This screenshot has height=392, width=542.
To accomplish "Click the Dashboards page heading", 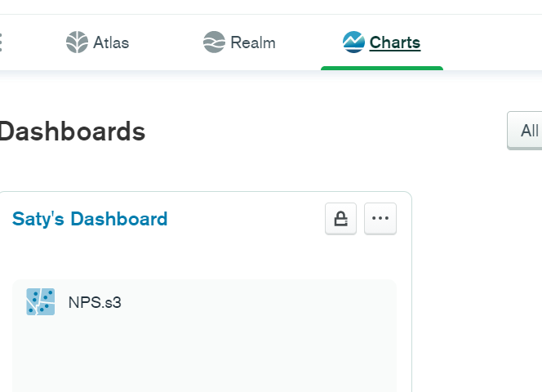I will pos(72,131).
